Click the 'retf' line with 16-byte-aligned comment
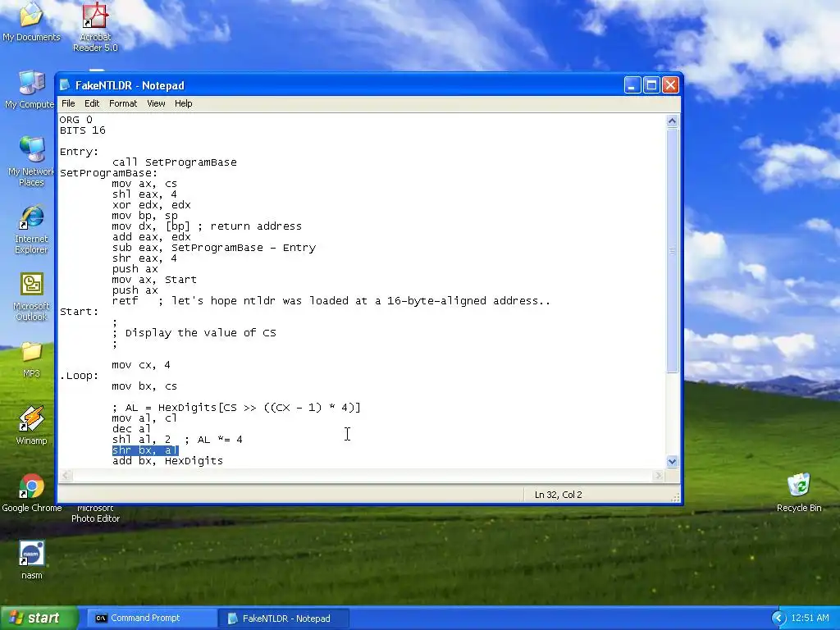This screenshot has width=840, height=630. (x=331, y=302)
